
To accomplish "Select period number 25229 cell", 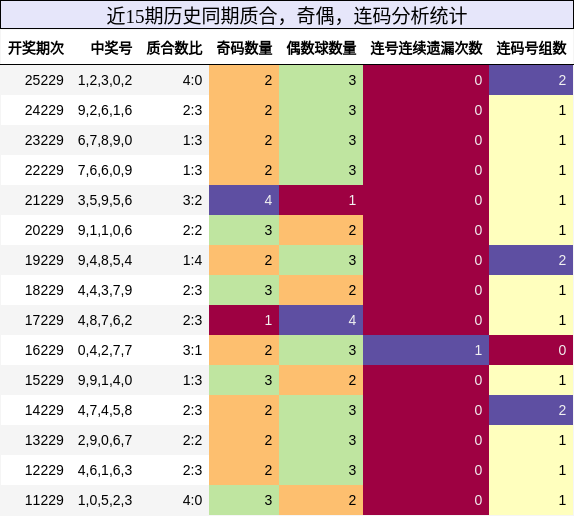I will pyautogui.click(x=44, y=80).
